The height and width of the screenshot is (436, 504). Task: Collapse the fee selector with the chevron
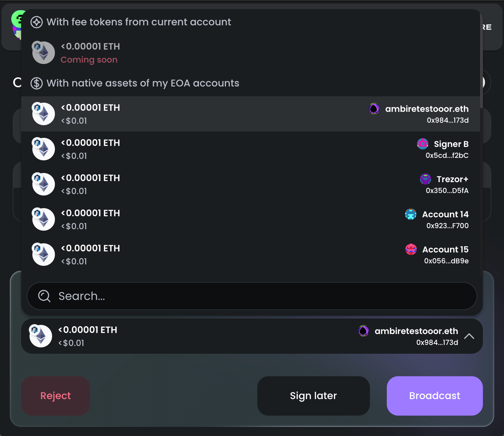click(469, 336)
